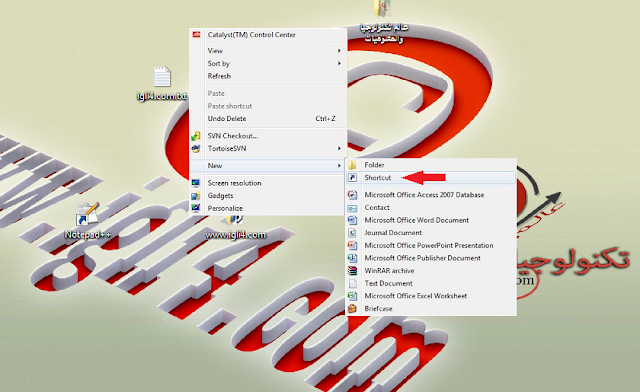
Task: Click the Shortcut arrow icon
Action: point(352,178)
